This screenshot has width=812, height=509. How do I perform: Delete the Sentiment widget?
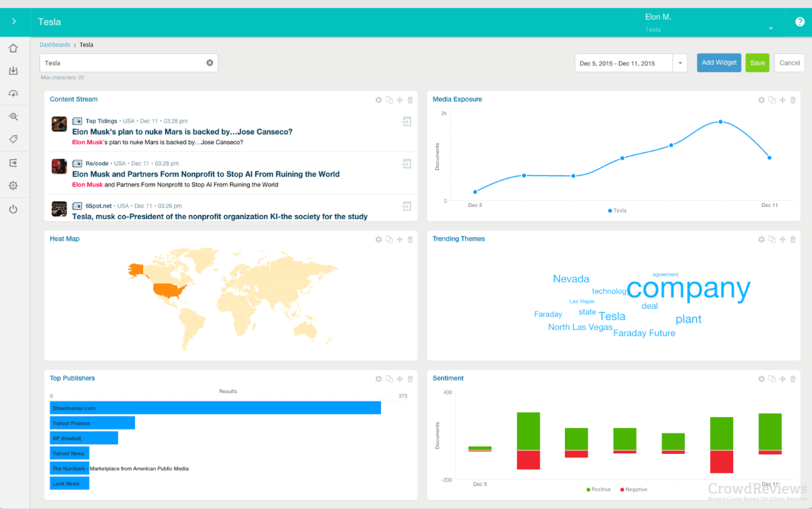pyautogui.click(x=793, y=379)
